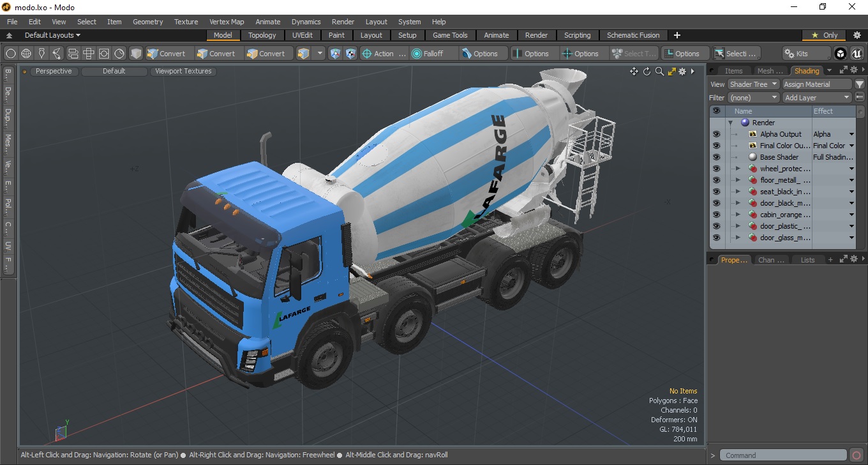Hide the cabin_orange material
Screen dimensions: 868x465
click(716, 215)
